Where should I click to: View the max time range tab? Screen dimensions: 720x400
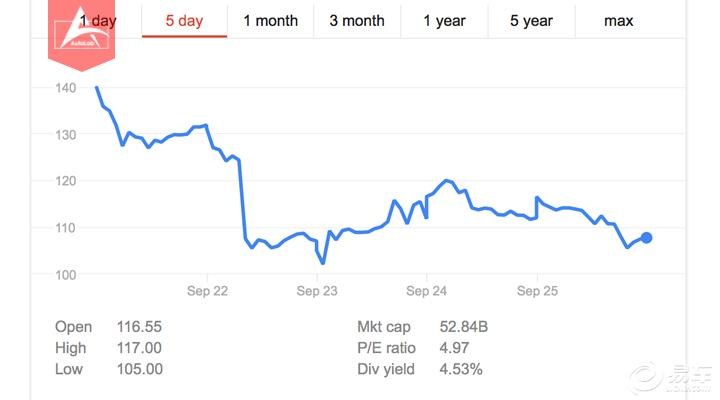coord(618,21)
